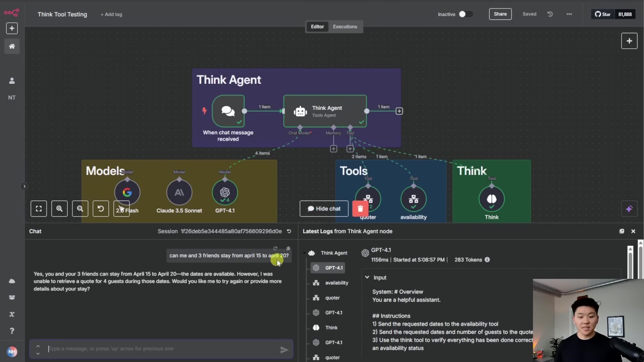Click the Share button

[x=500, y=14]
